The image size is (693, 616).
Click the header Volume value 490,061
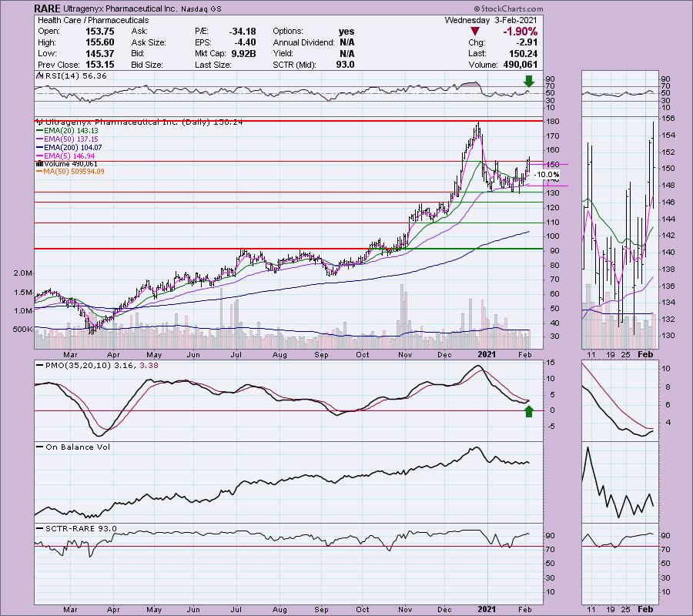pos(521,65)
